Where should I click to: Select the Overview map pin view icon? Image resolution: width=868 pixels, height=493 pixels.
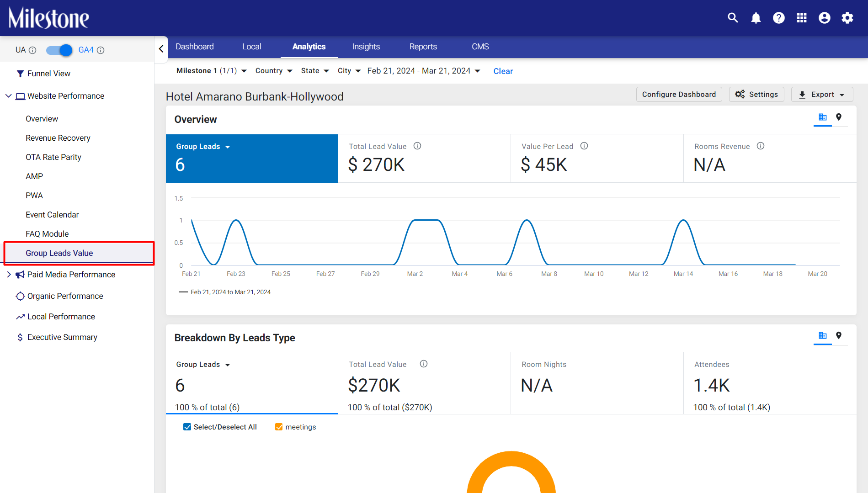click(839, 117)
